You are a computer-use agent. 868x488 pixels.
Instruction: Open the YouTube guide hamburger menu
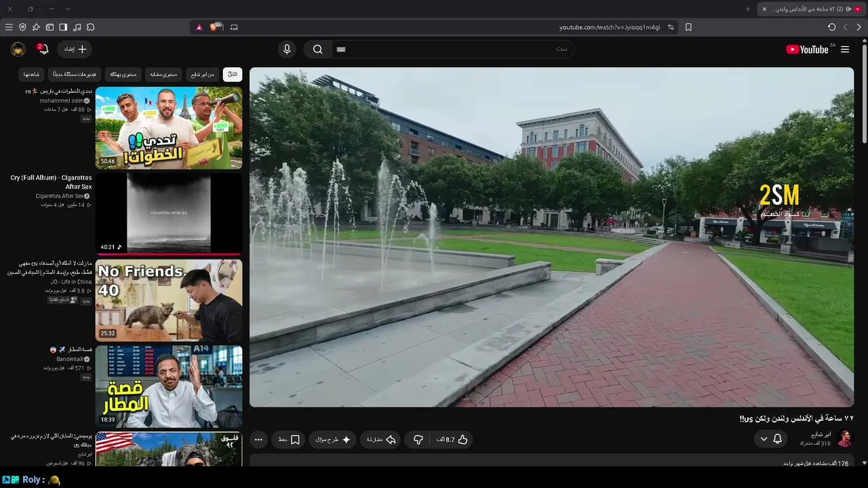click(845, 49)
